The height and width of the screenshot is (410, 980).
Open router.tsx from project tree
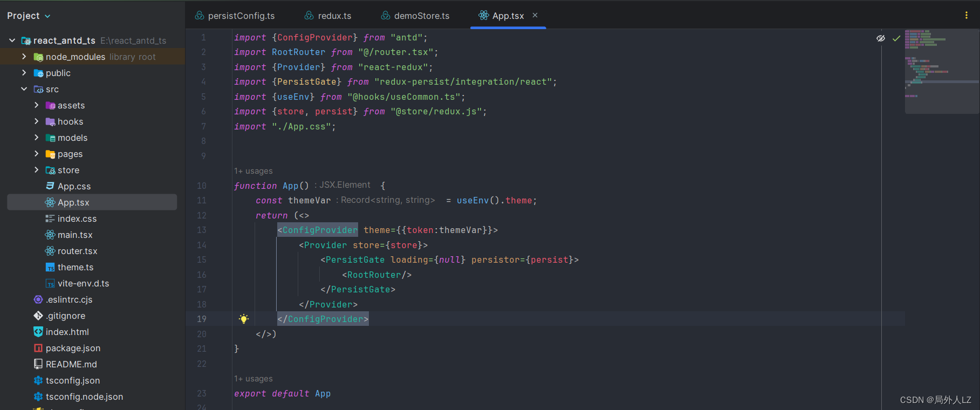[x=78, y=251]
